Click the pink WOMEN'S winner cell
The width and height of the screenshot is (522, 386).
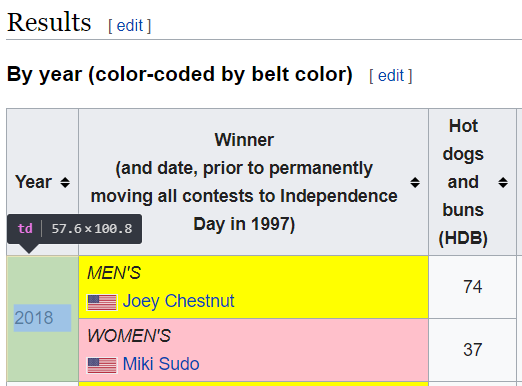(253, 350)
